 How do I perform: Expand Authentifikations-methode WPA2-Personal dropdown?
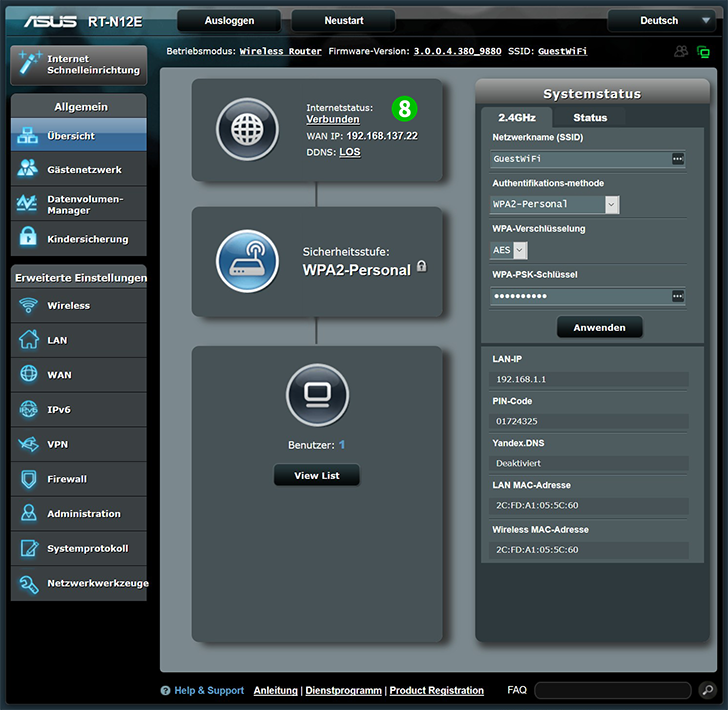coord(554,204)
